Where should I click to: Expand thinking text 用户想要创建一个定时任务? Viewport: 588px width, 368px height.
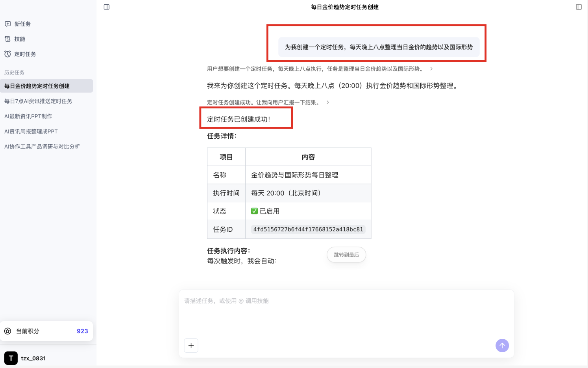coord(315,69)
